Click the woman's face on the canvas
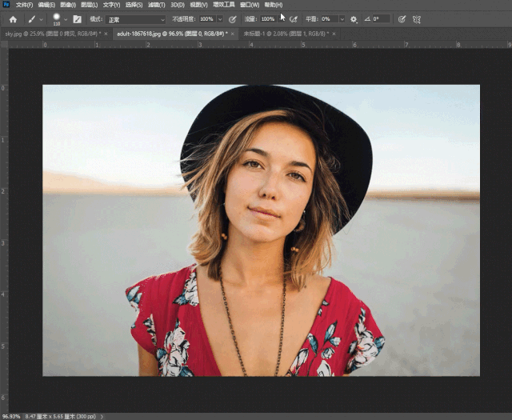Screen dimensions: 512x420 coord(270,183)
